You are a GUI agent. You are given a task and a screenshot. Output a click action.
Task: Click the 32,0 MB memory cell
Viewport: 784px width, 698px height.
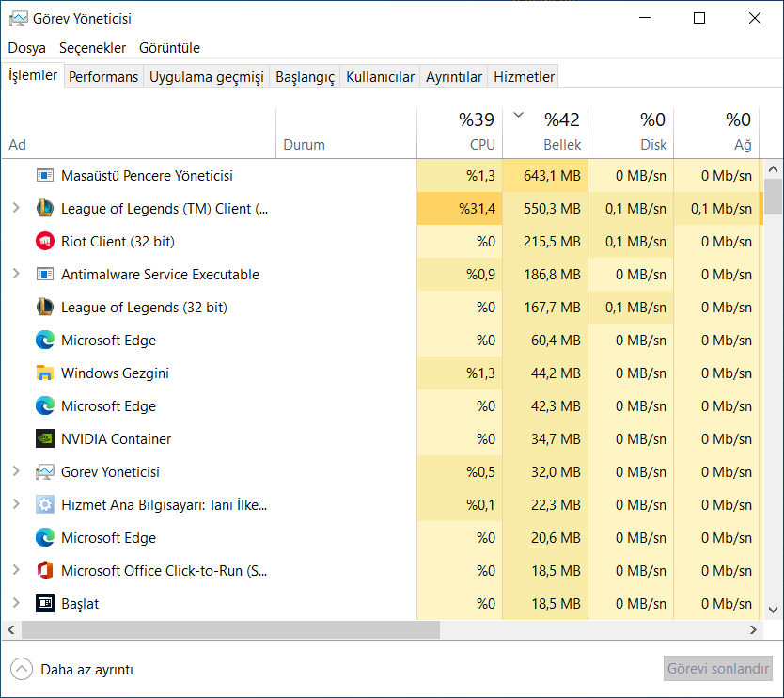[x=545, y=472]
